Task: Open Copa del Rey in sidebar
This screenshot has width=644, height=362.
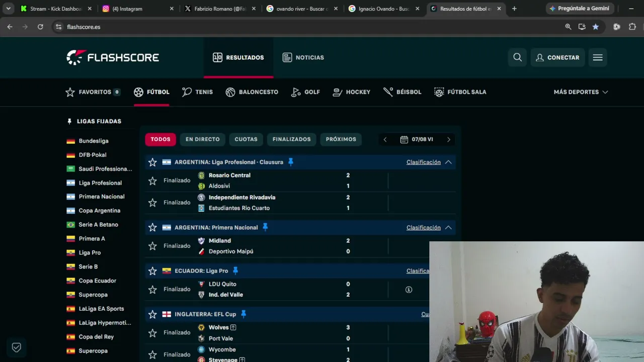Action: tap(96, 337)
